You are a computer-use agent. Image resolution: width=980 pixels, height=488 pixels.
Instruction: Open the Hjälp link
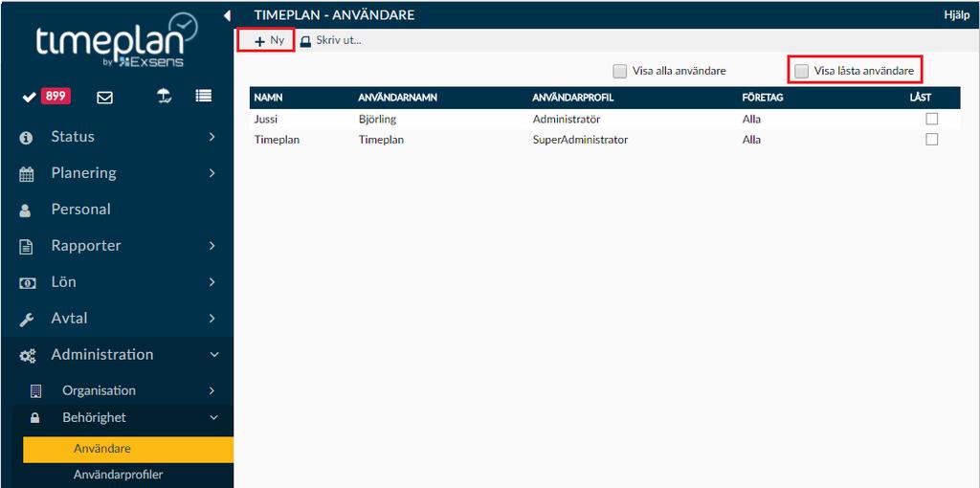[x=956, y=15]
